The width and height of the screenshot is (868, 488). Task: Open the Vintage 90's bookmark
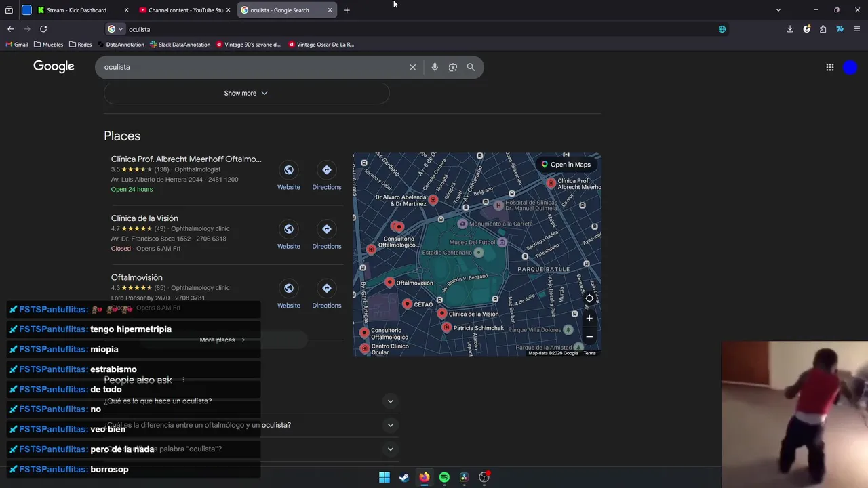coord(248,45)
